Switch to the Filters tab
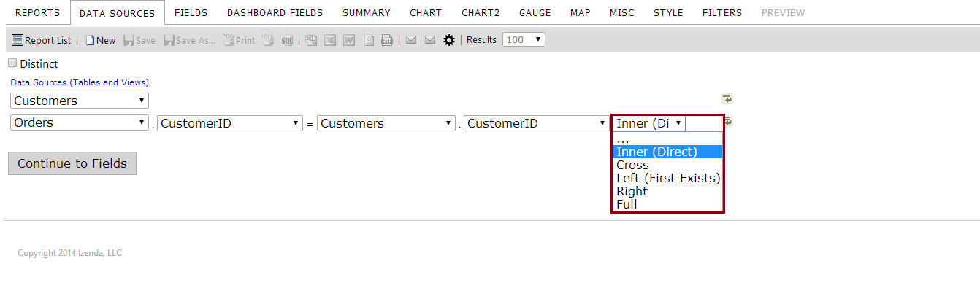Screen dimensions: 980x288 pyautogui.click(x=722, y=12)
